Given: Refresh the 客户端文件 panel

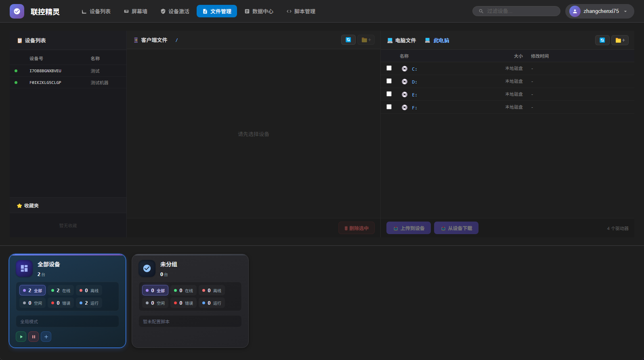Looking at the screenshot, I should point(348,40).
